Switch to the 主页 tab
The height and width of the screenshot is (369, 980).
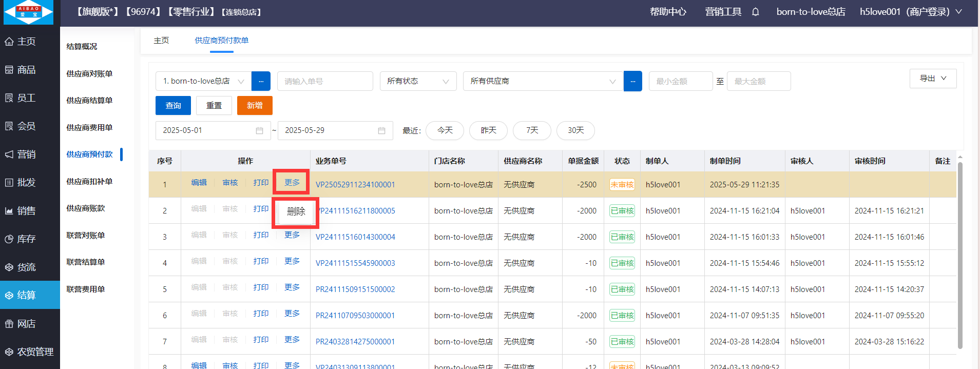(161, 40)
